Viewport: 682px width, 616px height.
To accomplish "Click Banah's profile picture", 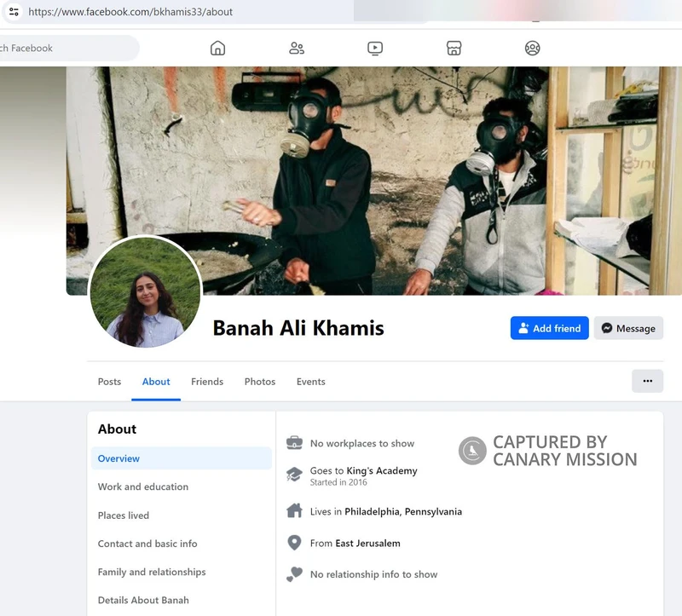I will (145, 292).
